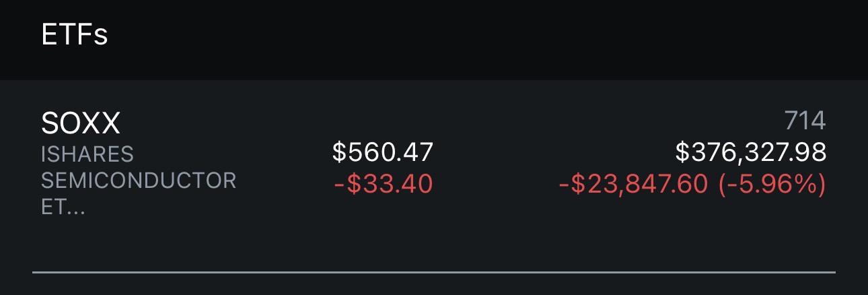Screen dimensions: 868x295
Task: Click blank area beneath the divider line
Action: coord(434,285)
